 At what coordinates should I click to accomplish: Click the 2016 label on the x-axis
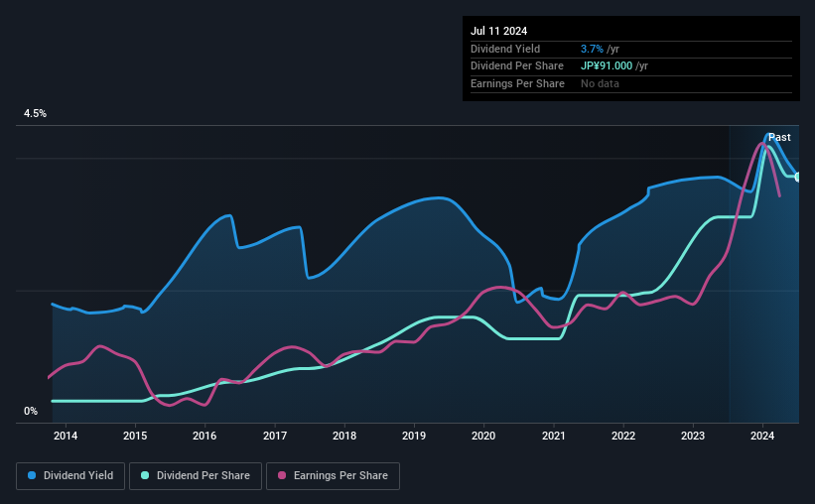[x=204, y=436]
